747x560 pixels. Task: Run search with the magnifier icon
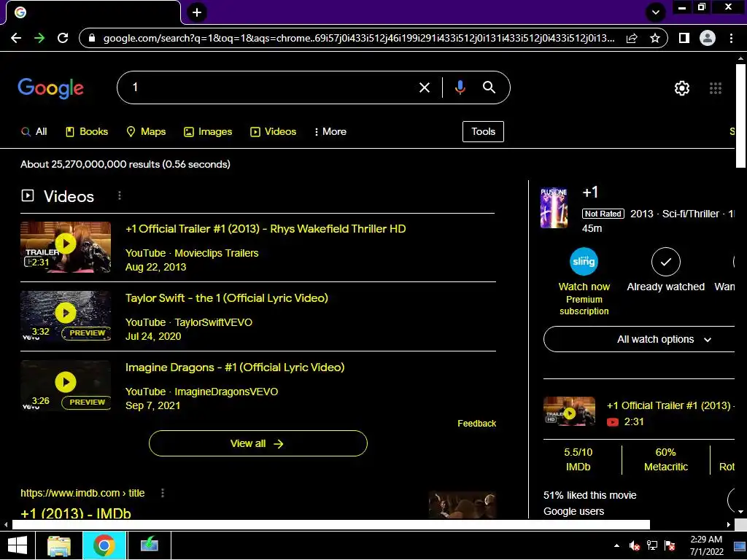(x=489, y=87)
